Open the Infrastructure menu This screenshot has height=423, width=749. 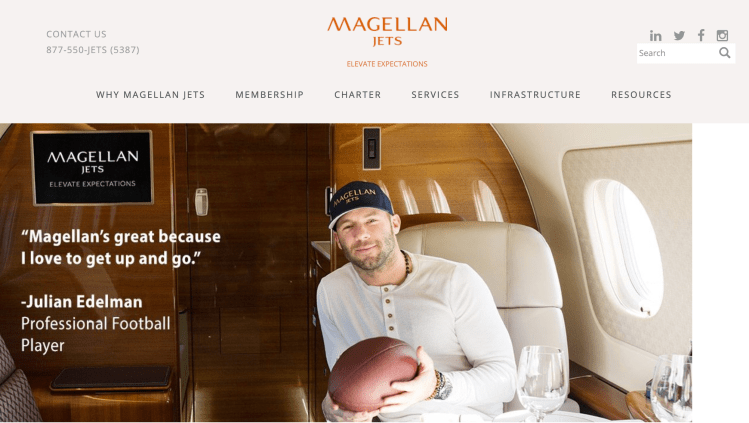tap(535, 95)
